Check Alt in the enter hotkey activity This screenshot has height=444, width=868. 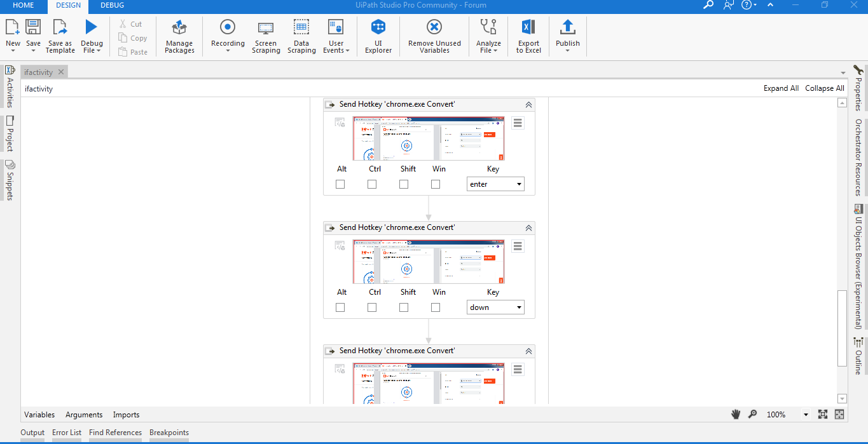coord(340,184)
